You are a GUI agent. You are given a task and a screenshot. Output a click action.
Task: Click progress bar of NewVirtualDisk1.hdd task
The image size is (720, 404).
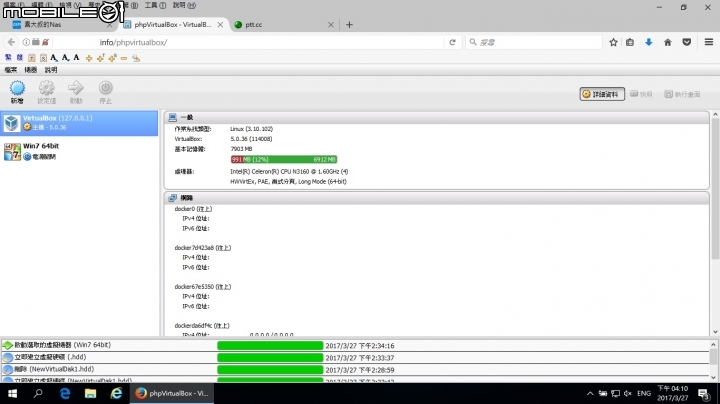(x=270, y=369)
